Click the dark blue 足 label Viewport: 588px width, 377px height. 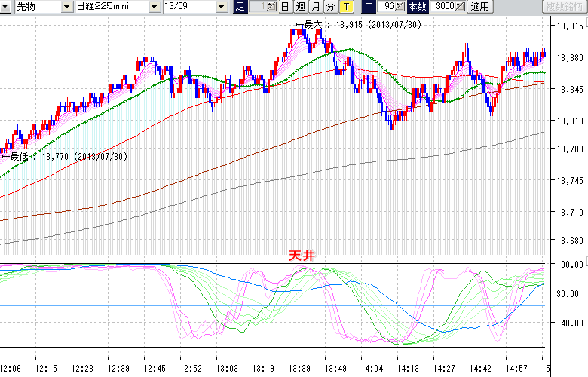240,7
